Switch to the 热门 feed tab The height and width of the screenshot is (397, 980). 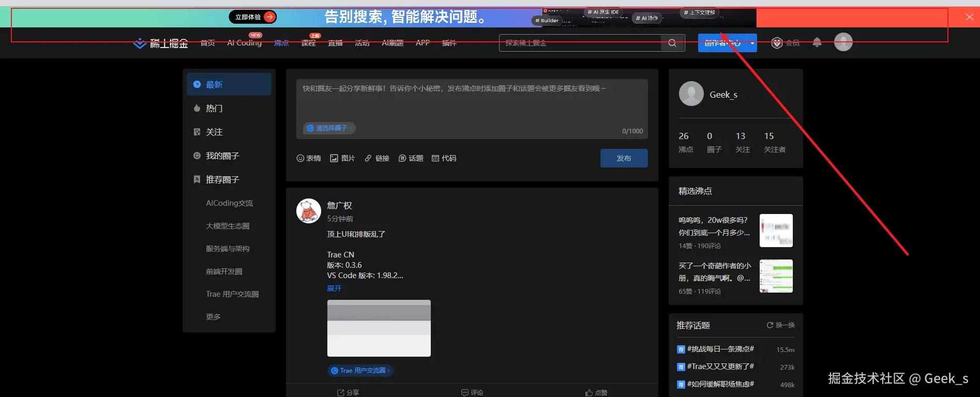214,109
